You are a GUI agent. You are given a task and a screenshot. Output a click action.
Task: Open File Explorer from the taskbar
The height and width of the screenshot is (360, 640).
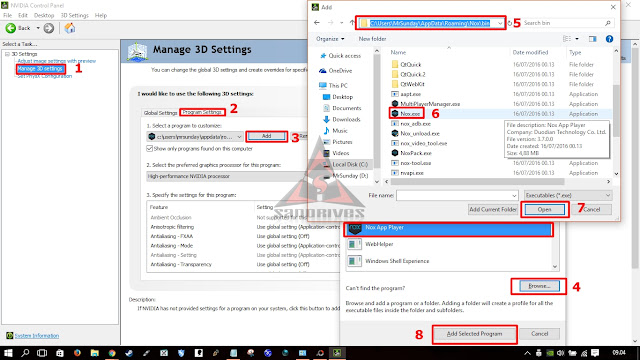point(94,353)
